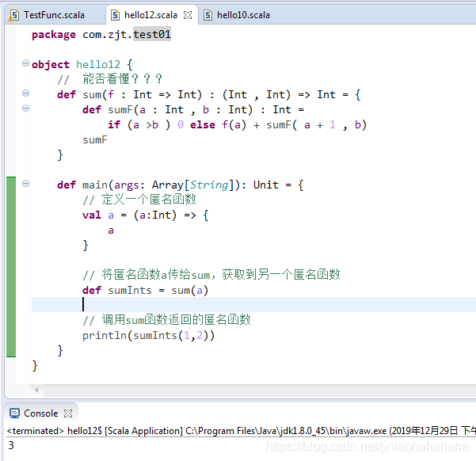Click the horizontal scrollbar track in editor
This screenshot has width=476, height=461.
pyautogui.click(x=260, y=390)
